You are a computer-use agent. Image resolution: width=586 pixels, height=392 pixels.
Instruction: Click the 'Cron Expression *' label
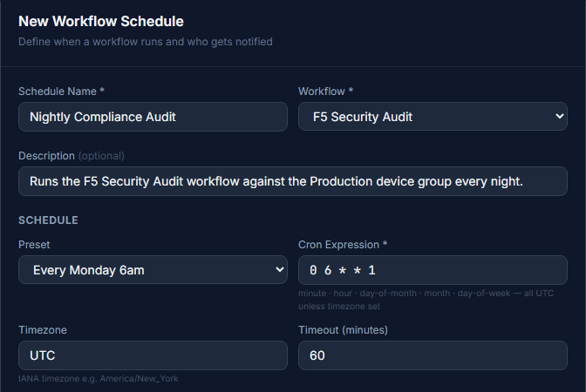click(343, 245)
